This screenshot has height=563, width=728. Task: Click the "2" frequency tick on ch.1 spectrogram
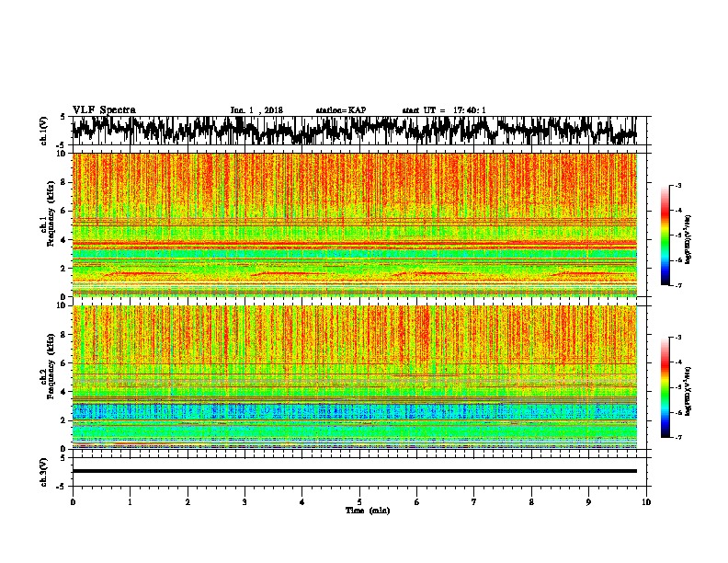click(64, 269)
